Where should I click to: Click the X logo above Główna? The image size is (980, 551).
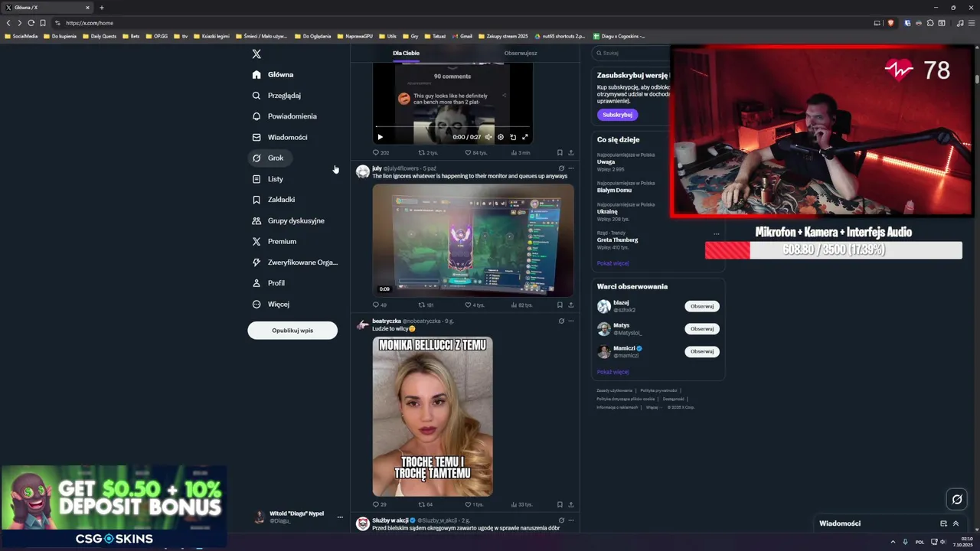(256, 54)
